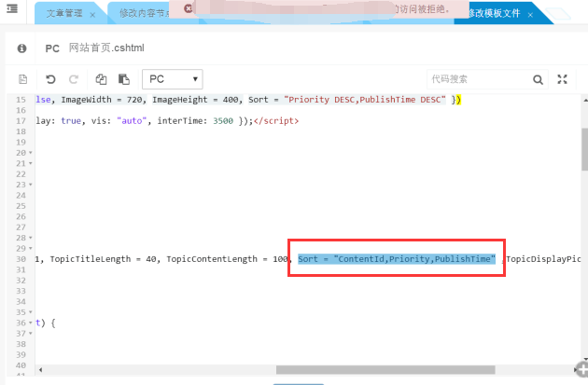Switch to the 文章管理 tab
Viewport: 588px width, 385px height.
click(63, 14)
